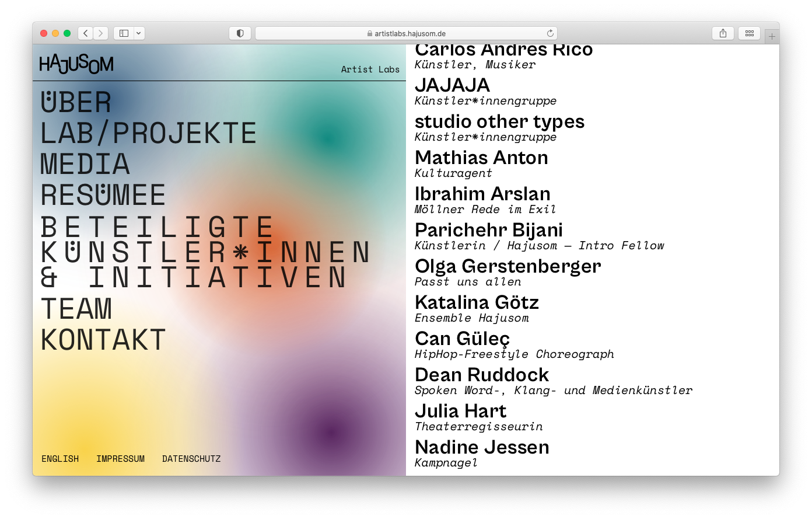Image resolution: width=812 pixels, height=519 pixels.
Task: Go forward with Safari's forward arrow
Action: click(x=101, y=33)
